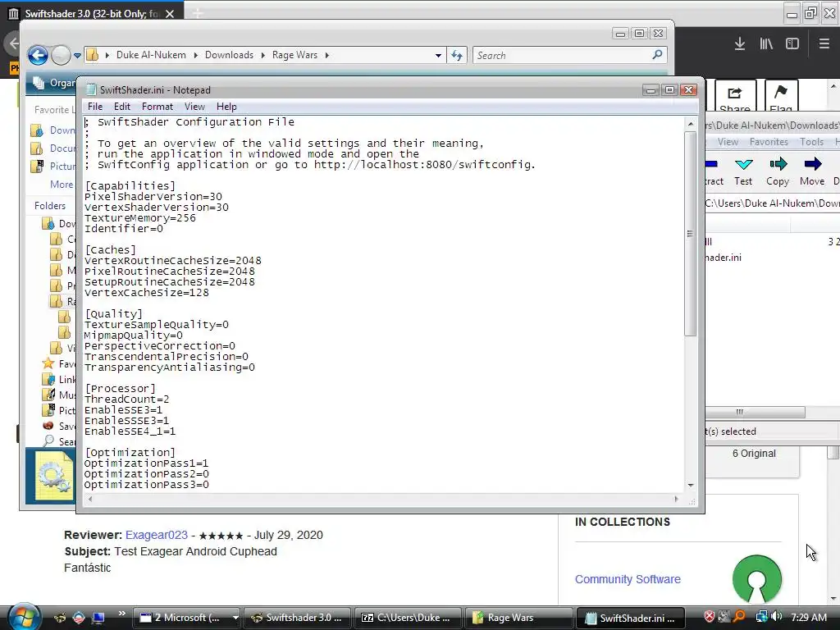Switch to Rage Wars taskbar button
This screenshot has height=630, width=840.
(x=518, y=618)
